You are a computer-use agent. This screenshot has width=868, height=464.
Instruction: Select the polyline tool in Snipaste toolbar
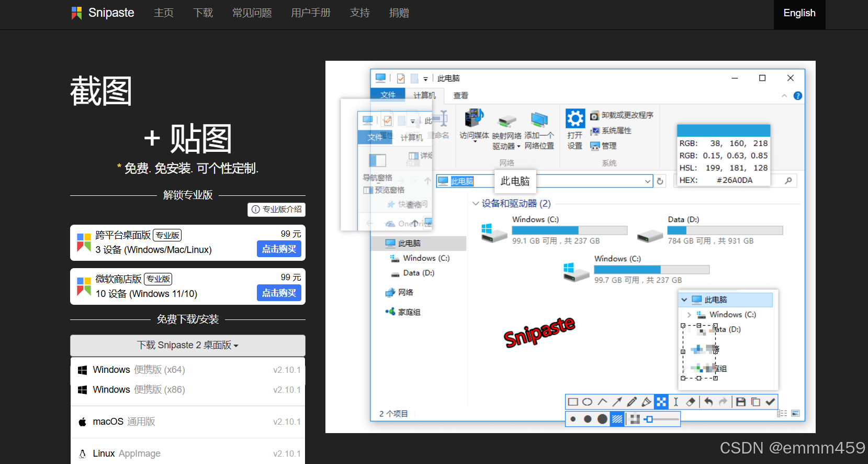(602, 402)
